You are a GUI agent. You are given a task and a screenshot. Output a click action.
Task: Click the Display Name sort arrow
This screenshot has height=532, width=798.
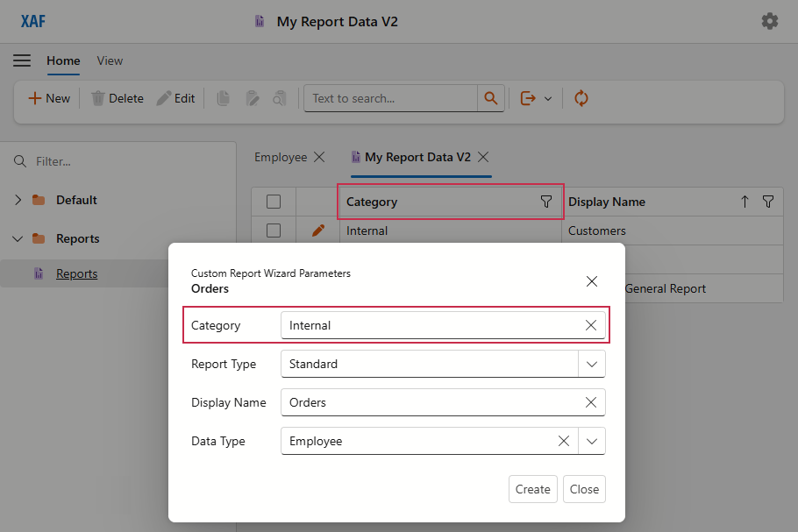tap(745, 202)
